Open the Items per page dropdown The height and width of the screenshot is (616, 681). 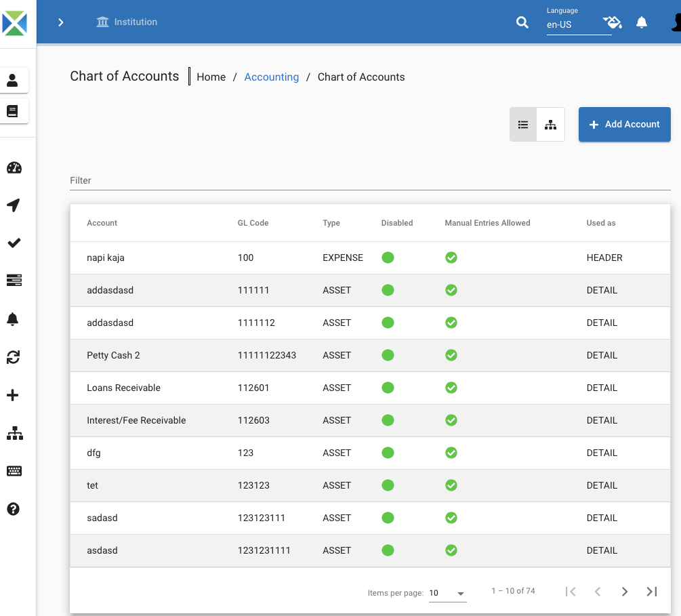tap(447, 592)
